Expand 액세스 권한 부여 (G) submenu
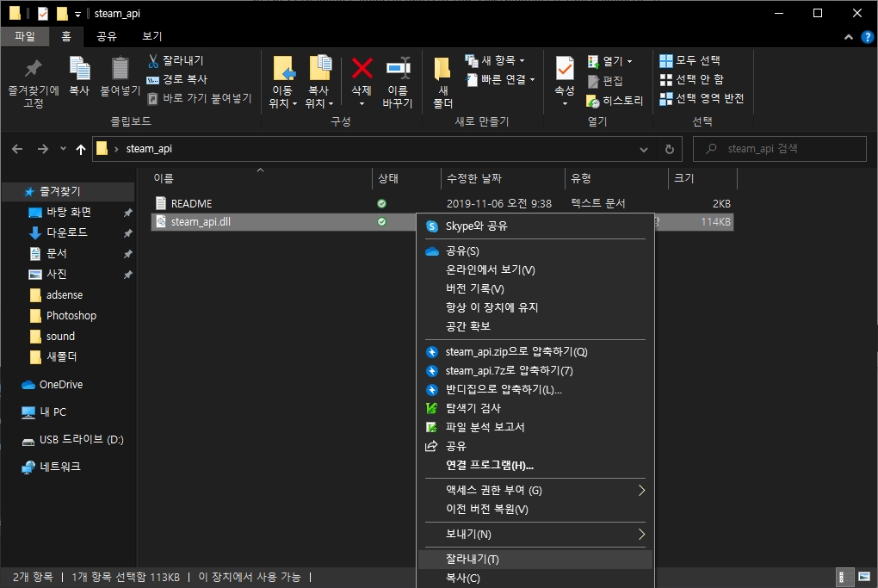This screenshot has height=588, width=878. 535,491
